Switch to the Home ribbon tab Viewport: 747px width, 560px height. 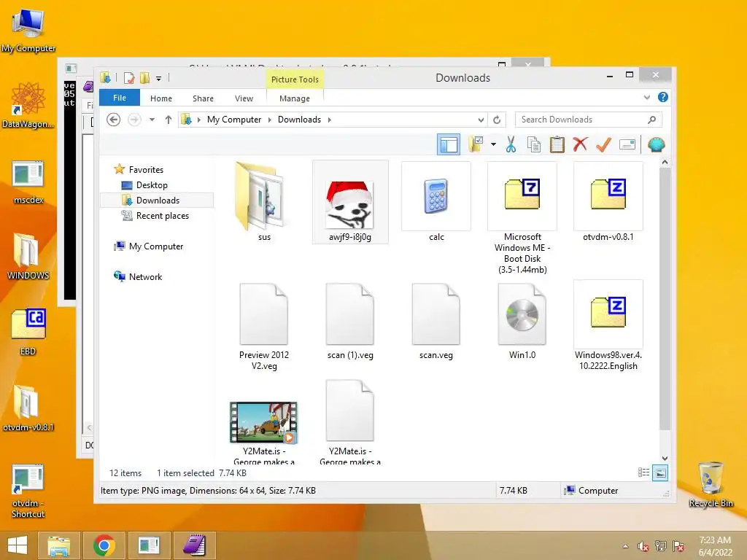click(161, 98)
